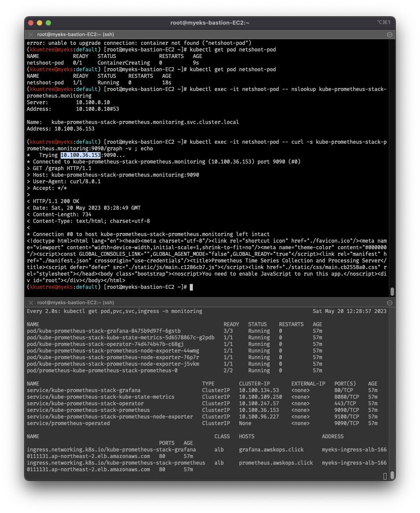The image size is (420, 513).
Task: Click the red close window button
Action: pos(31,23)
